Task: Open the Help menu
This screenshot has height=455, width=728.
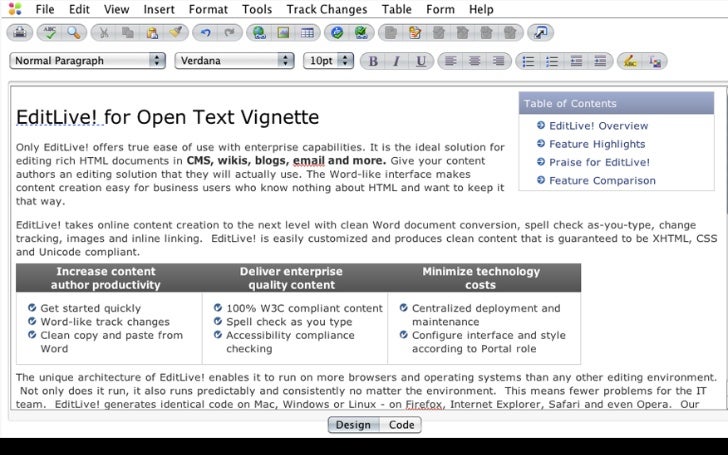Action: tap(481, 9)
